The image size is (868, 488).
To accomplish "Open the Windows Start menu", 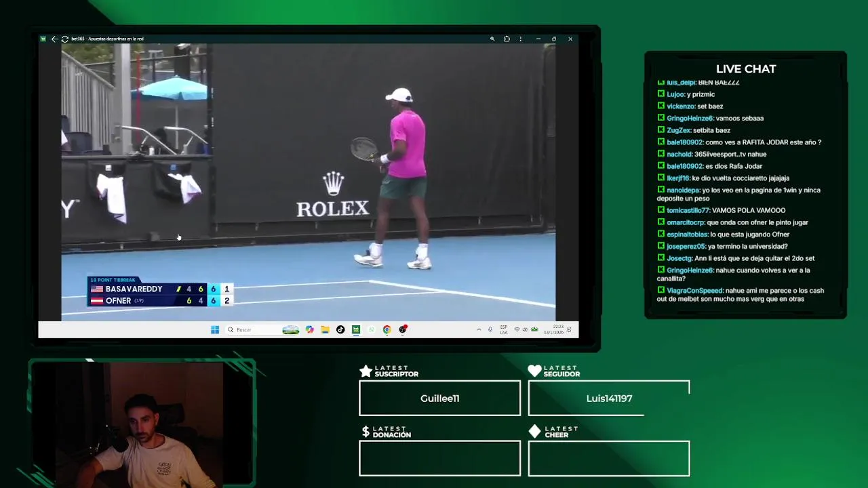I will [215, 329].
